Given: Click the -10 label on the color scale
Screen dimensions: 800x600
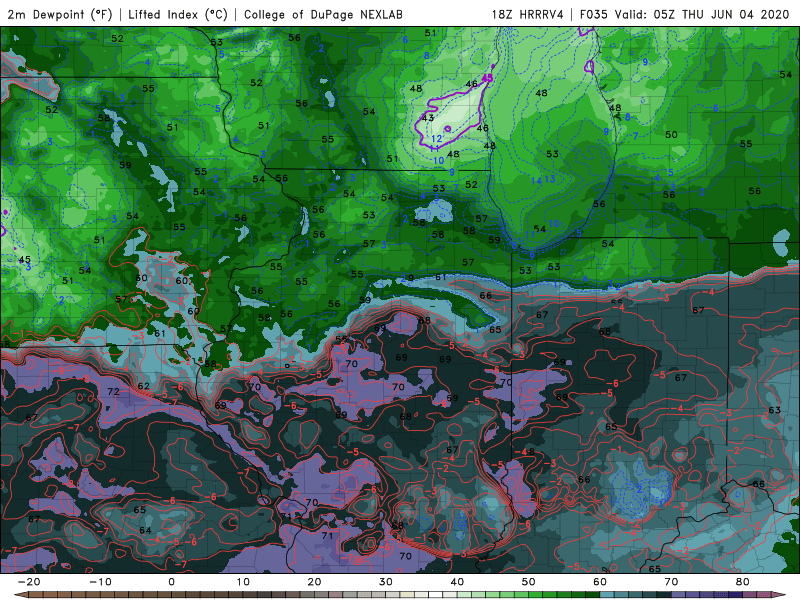Looking at the screenshot, I should pos(100,582).
